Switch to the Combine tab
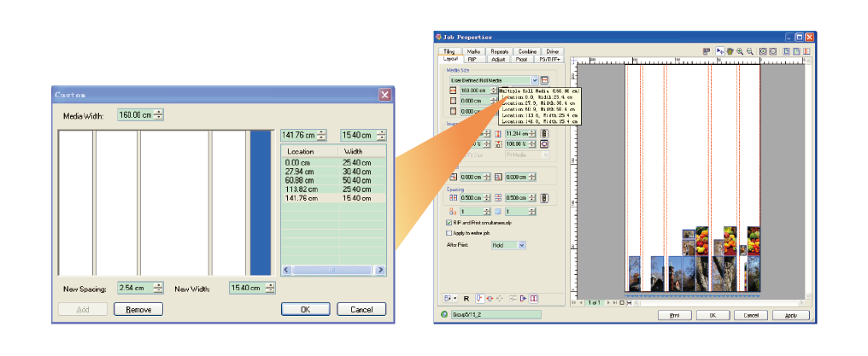 tap(526, 51)
